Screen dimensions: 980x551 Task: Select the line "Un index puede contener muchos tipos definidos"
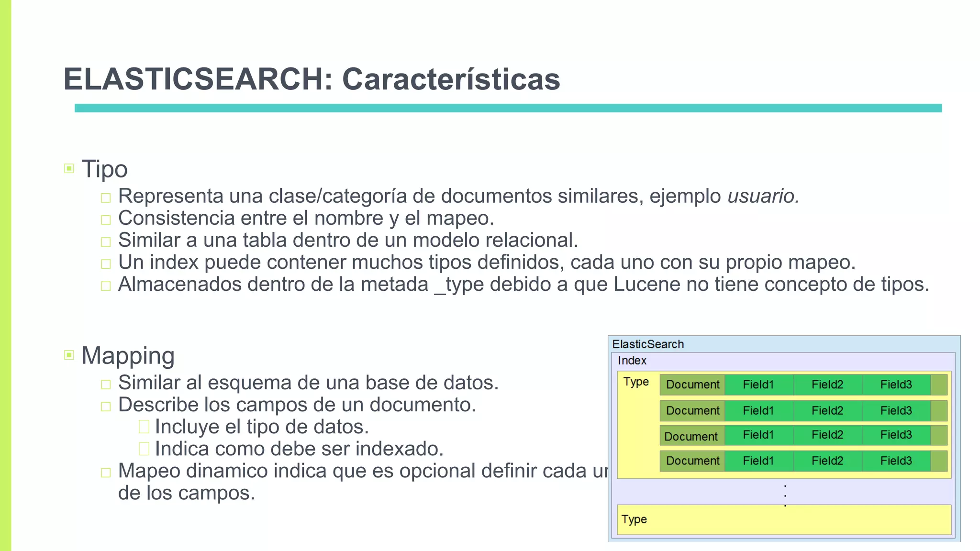point(487,262)
